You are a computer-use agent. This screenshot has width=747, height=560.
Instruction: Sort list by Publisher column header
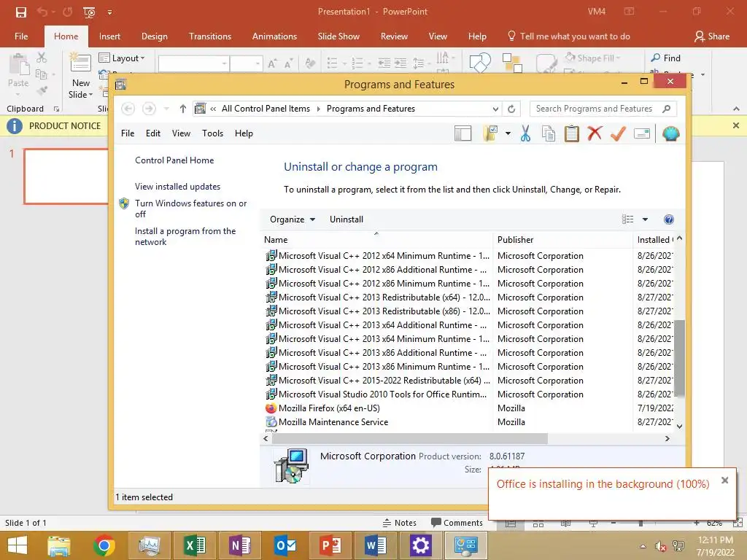(x=562, y=239)
